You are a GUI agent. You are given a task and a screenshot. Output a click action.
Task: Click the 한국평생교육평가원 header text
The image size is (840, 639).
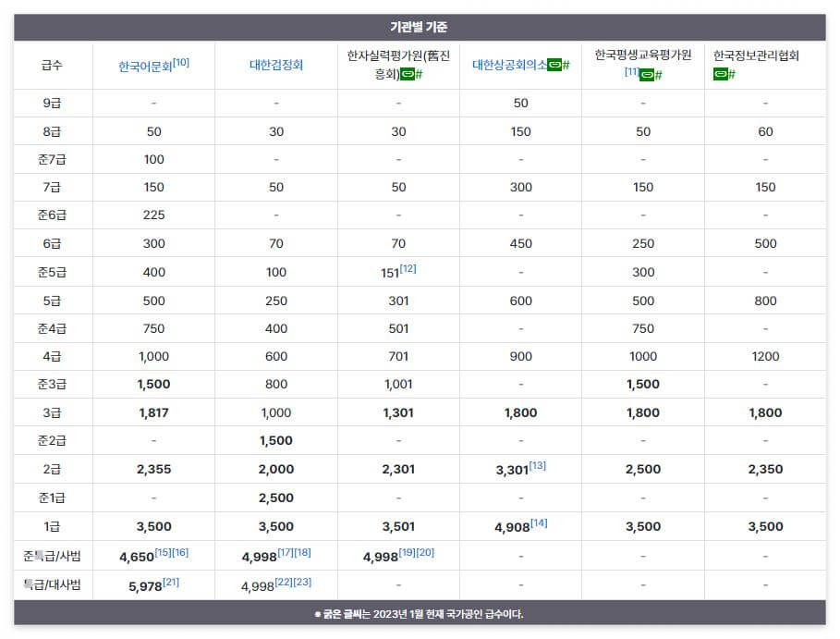pos(643,55)
